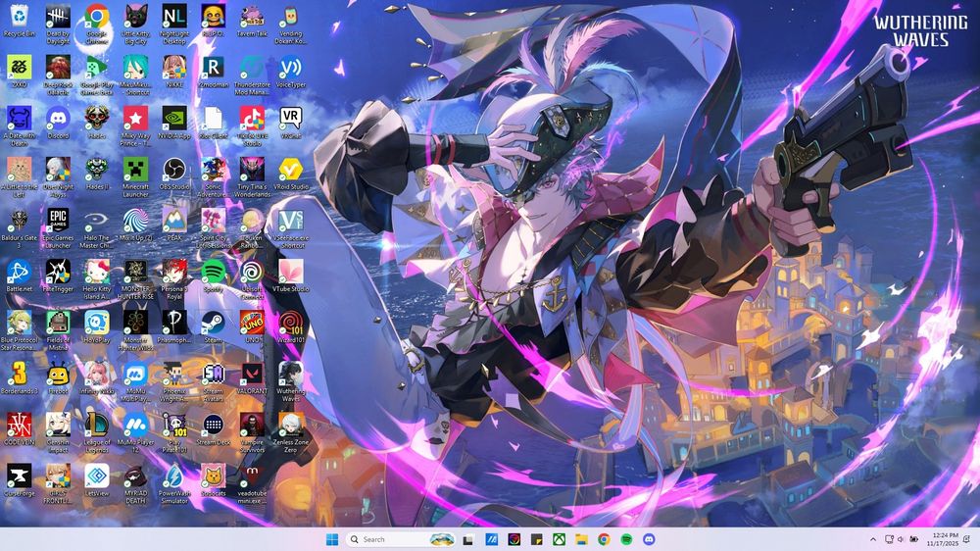
Task: Select Tiny Tina's Wonderlands icon
Action: (x=252, y=177)
